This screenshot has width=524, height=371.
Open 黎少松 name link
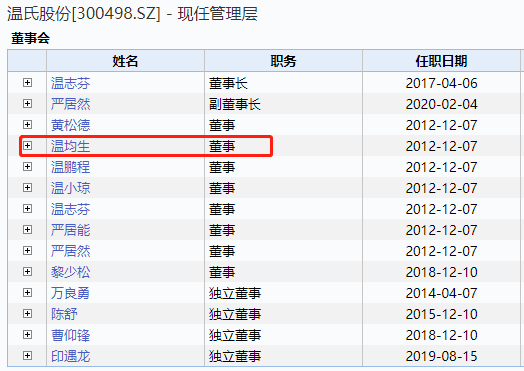pyautogui.click(x=71, y=272)
